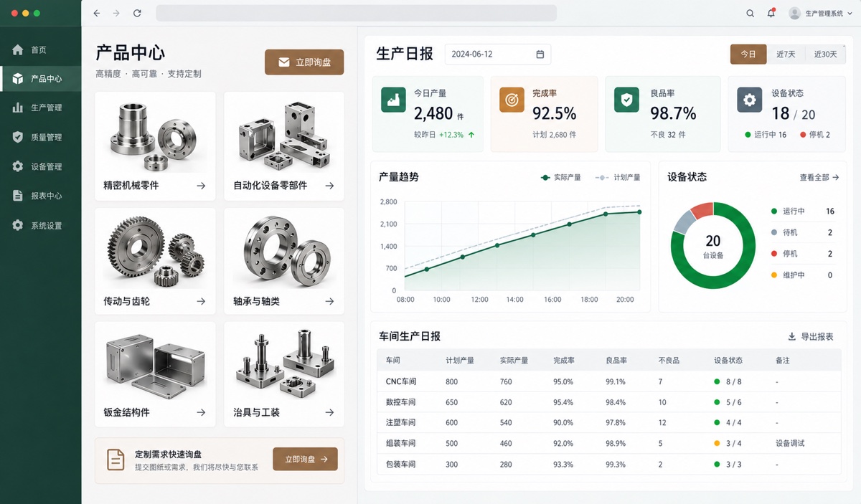Image resolution: width=861 pixels, height=504 pixels.
Task: Select 注塑车间 table row
Action: 608,423
